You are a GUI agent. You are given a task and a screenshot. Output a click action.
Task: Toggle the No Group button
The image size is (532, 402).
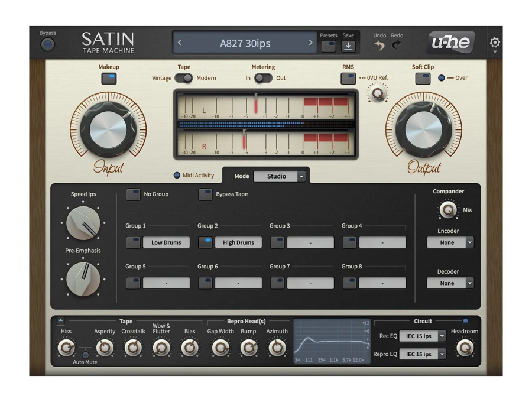tap(133, 194)
